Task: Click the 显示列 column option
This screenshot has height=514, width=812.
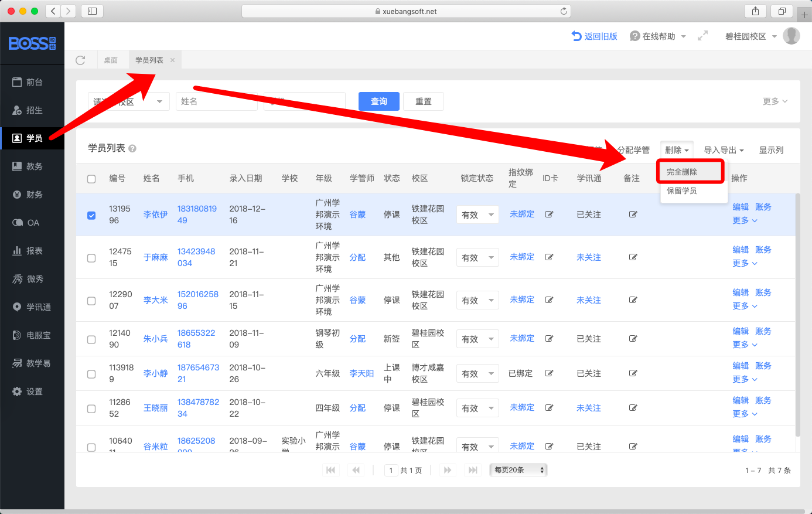Action: tap(771, 150)
